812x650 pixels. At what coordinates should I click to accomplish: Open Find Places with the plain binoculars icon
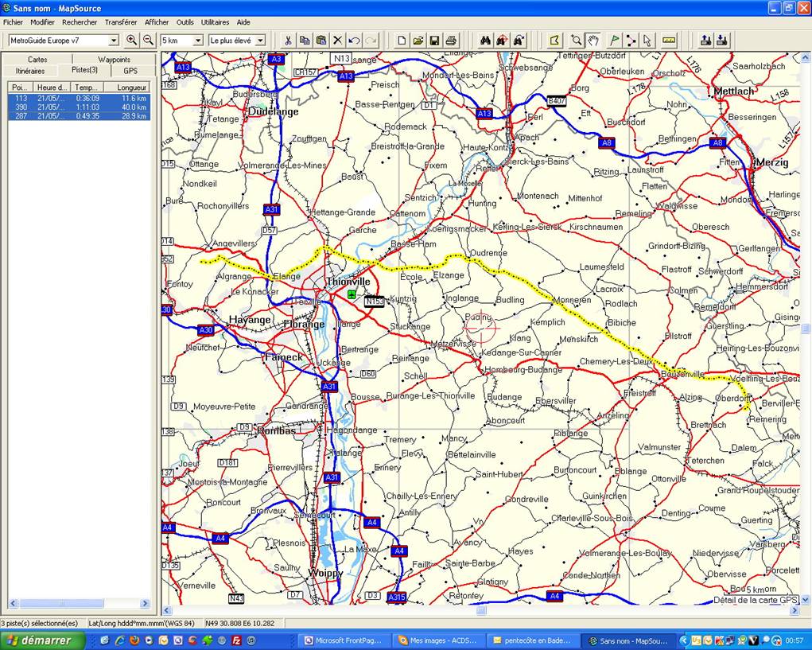[x=484, y=40]
